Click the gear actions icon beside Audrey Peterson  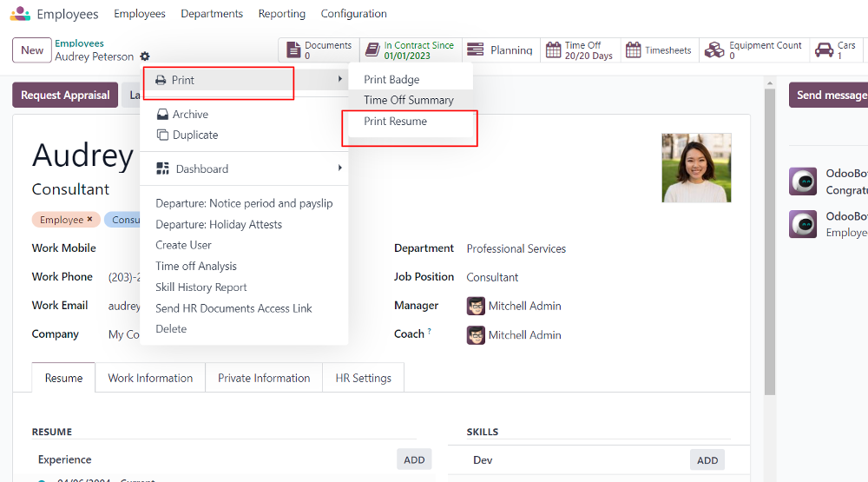point(145,56)
